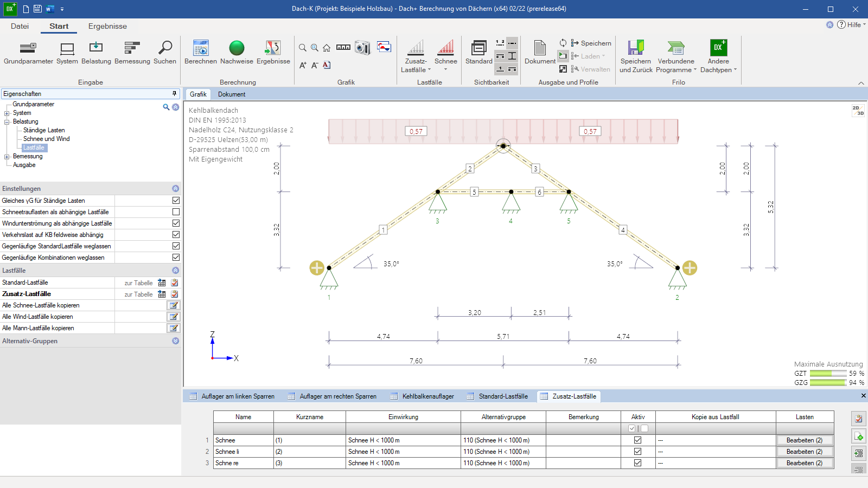Click the dimension ruler icon in Grafik
This screenshot has height=488, width=868.
click(x=343, y=47)
